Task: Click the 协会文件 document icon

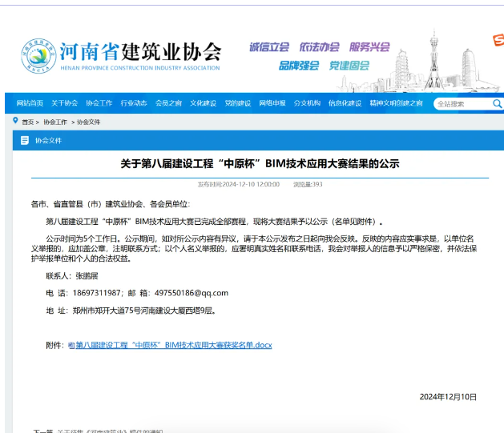Action: tap(24, 140)
